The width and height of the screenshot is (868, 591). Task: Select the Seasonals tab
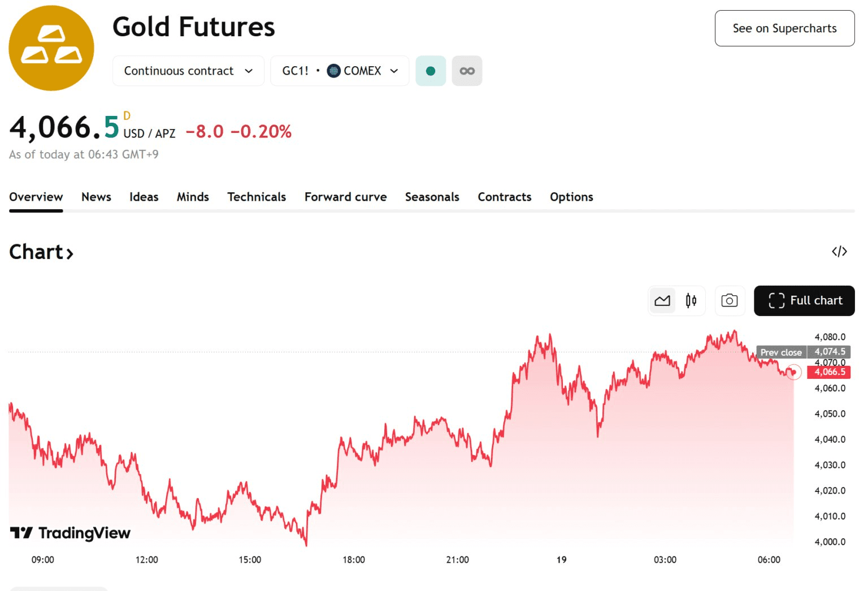[x=432, y=197]
